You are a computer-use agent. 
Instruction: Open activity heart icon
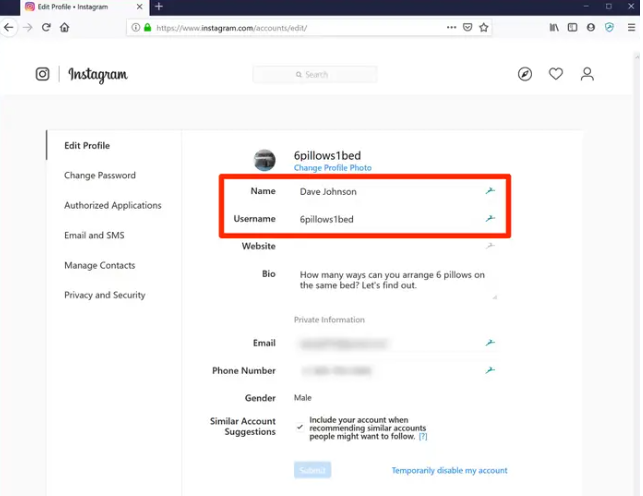point(556,74)
